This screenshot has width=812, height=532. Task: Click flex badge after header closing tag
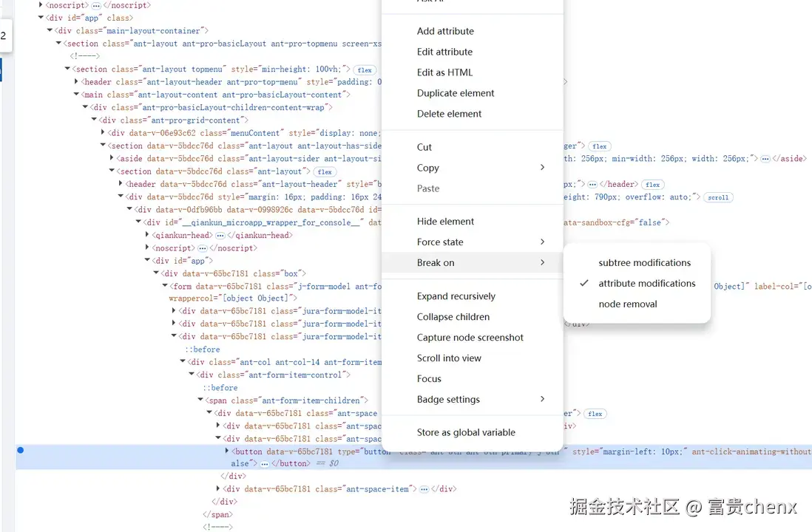652,185
